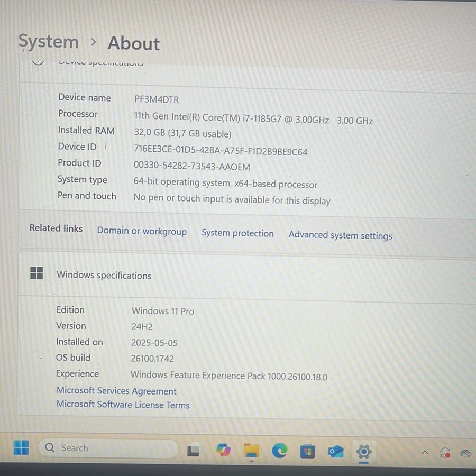Click the taskbar Search box
The image size is (476, 476).
pyautogui.click(x=108, y=448)
